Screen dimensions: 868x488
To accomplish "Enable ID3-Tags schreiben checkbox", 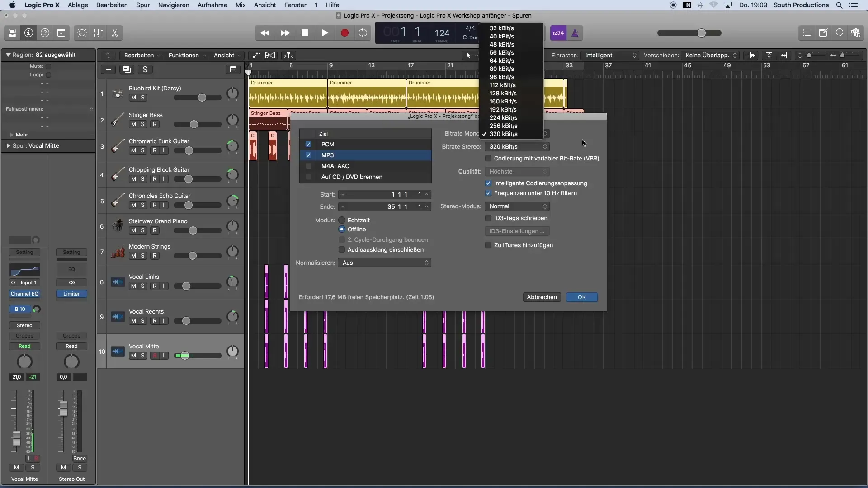I will [488, 218].
